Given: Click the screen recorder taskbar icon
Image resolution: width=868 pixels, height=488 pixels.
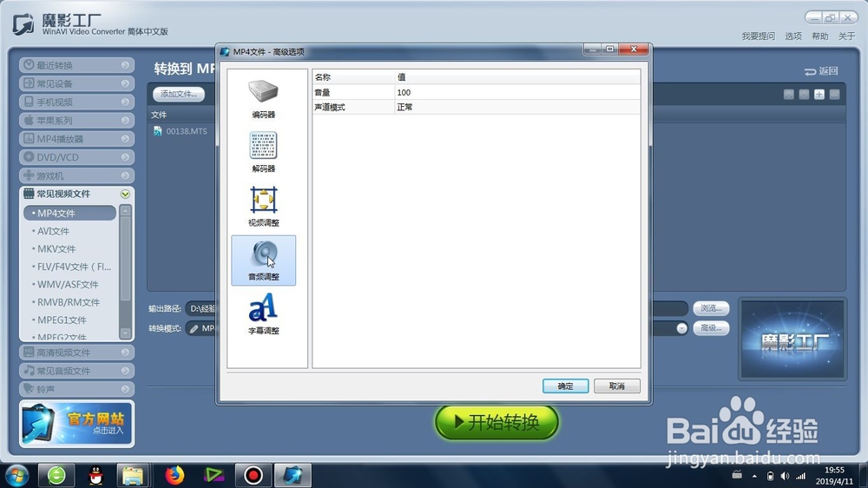Looking at the screenshot, I should (x=253, y=475).
